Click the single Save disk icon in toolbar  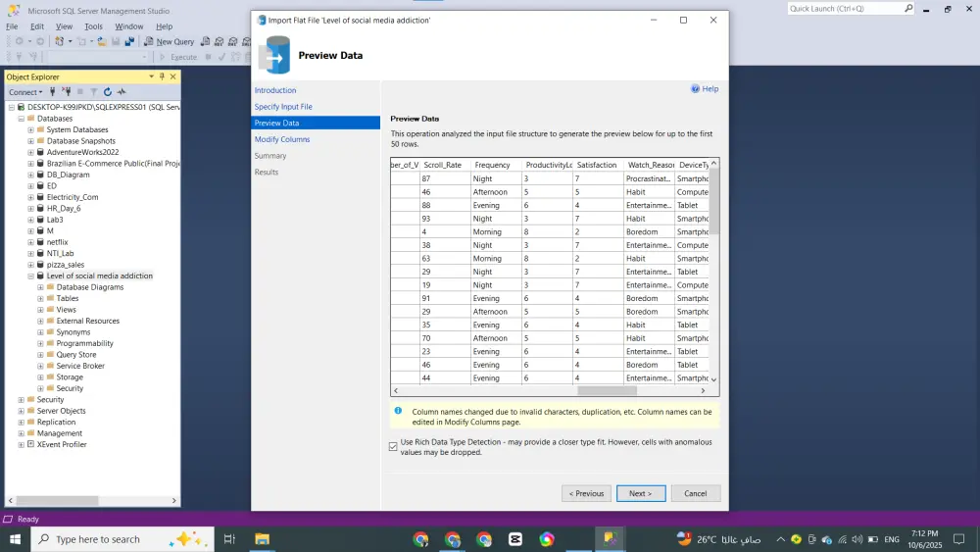coord(116,41)
